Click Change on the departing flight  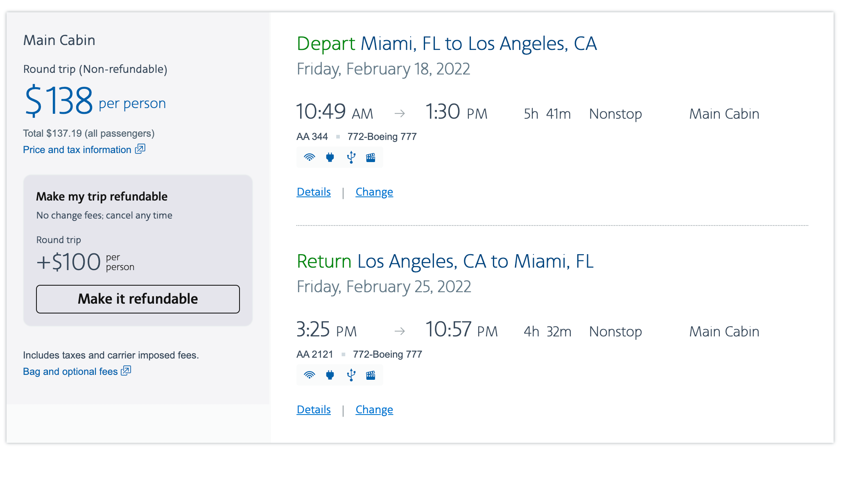point(374,192)
